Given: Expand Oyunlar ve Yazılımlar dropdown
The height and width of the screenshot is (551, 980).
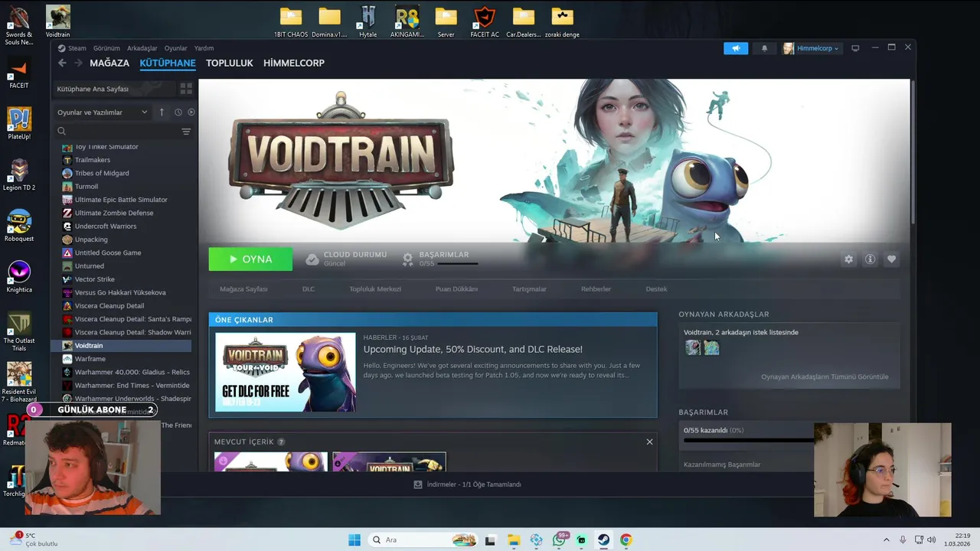Looking at the screenshot, I should [x=102, y=112].
